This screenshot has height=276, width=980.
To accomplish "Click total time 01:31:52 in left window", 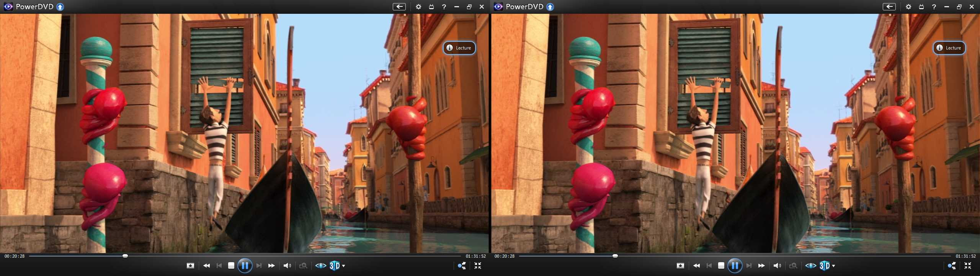I will point(476,256).
